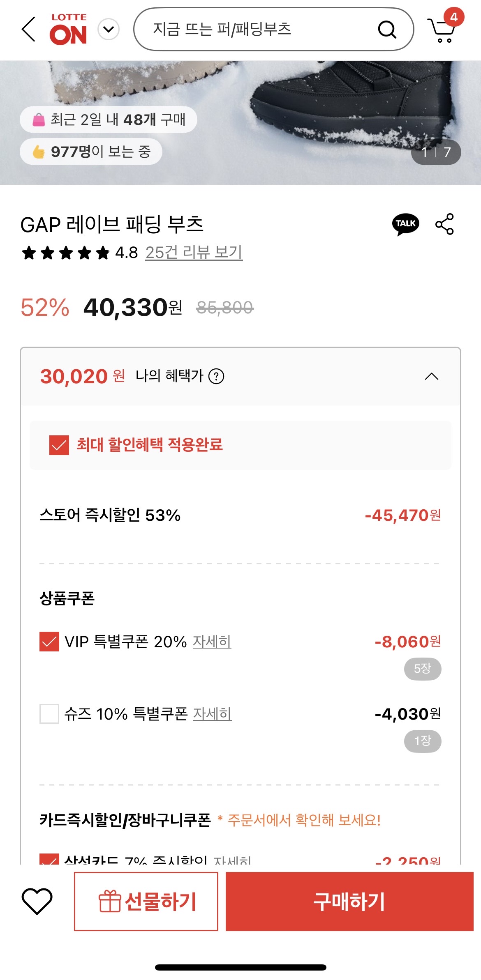Check the 슈즈 10% 특별쿠폰 box
The image size is (481, 980).
[49, 713]
